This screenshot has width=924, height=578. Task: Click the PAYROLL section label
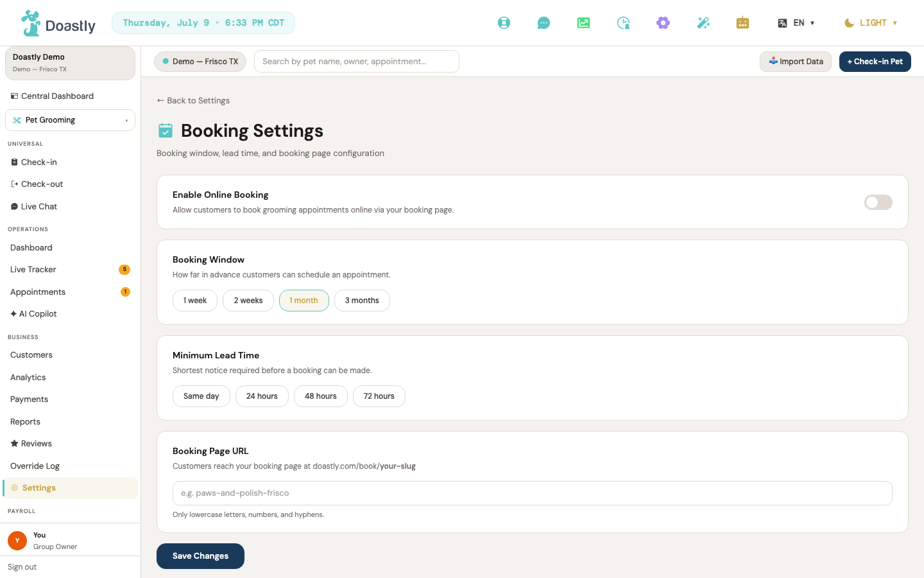coord(22,511)
